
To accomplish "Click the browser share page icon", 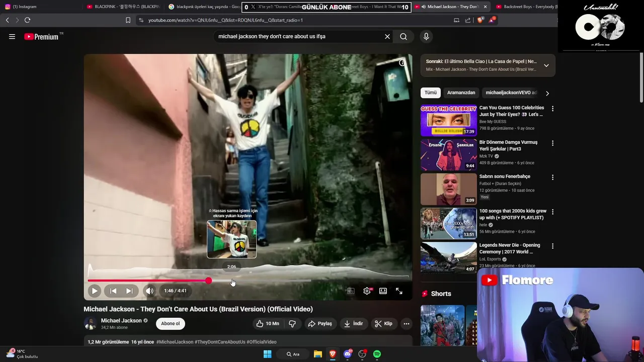I will 468,20.
